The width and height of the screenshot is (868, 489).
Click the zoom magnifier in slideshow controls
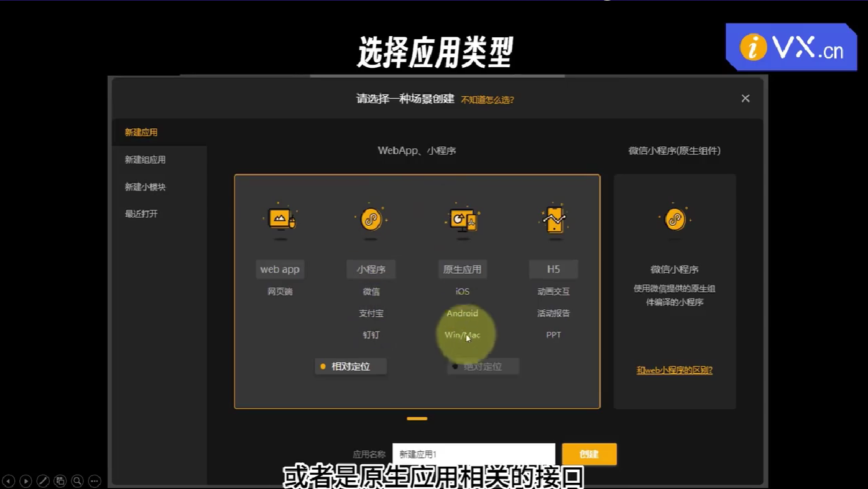point(77,481)
